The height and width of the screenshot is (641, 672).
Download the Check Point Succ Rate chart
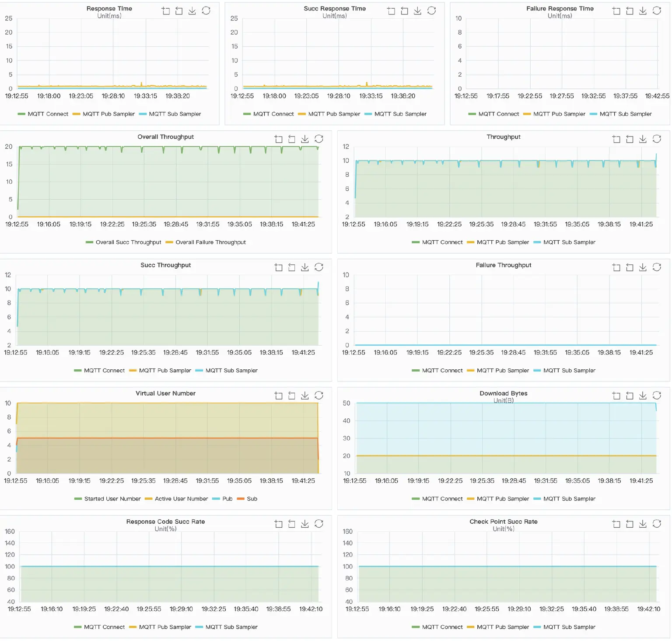coord(643,523)
